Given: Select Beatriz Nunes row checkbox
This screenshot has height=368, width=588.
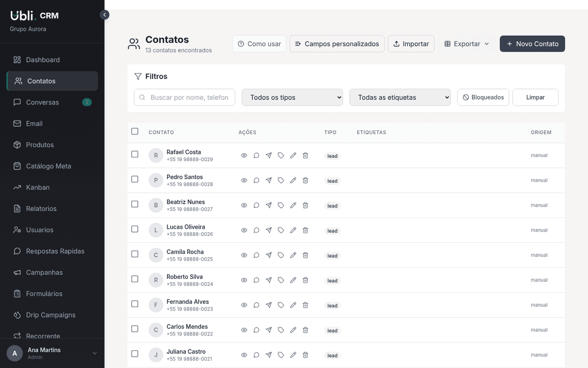Looking at the screenshot, I should pyautogui.click(x=135, y=204).
